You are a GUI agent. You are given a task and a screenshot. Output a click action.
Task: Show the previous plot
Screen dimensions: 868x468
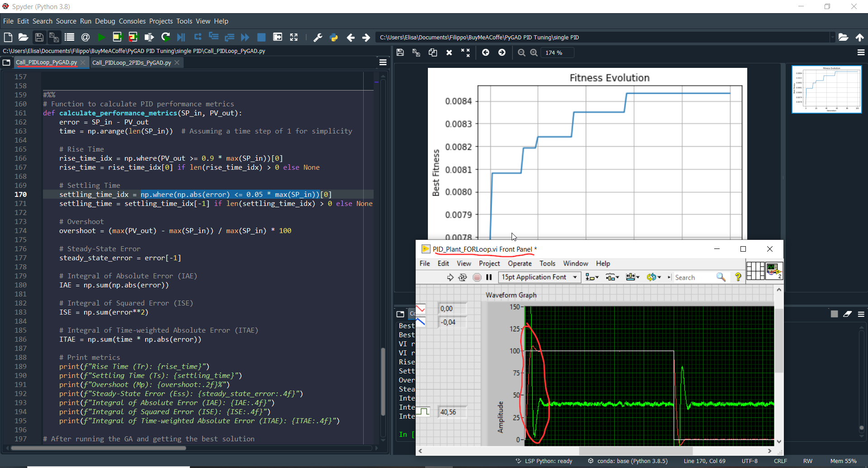click(x=485, y=53)
